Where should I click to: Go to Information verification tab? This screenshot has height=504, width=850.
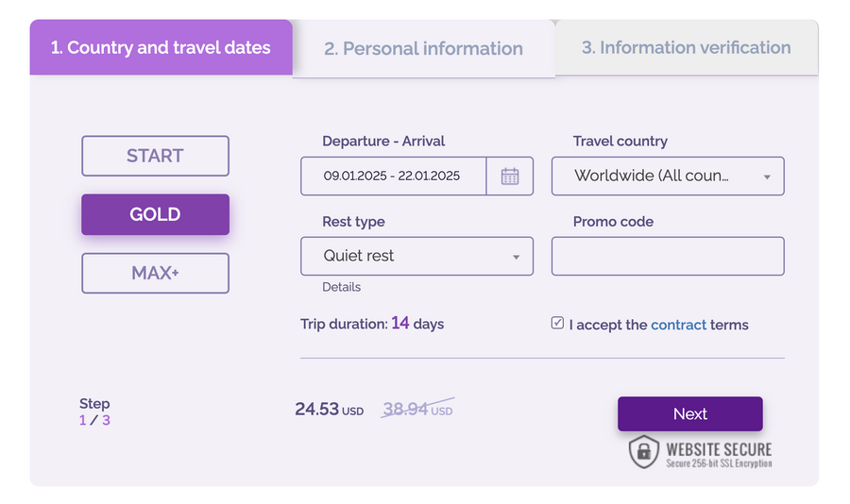click(x=686, y=47)
